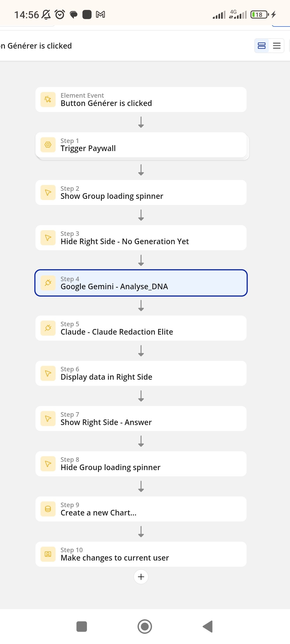
Task: Click the Element Event cursor icon
Action: coord(48,100)
